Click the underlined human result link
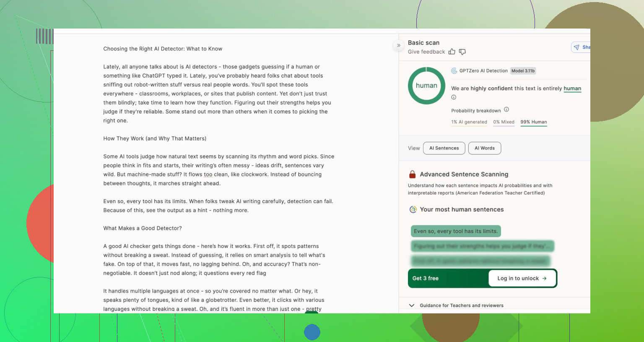Image resolution: width=644 pixels, height=342 pixels. (x=572, y=89)
